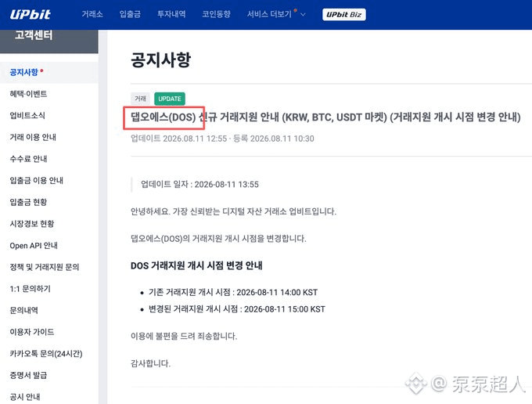Click the green UPDATE badge
The height and width of the screenshot is (404, 532).
point(170,99)
